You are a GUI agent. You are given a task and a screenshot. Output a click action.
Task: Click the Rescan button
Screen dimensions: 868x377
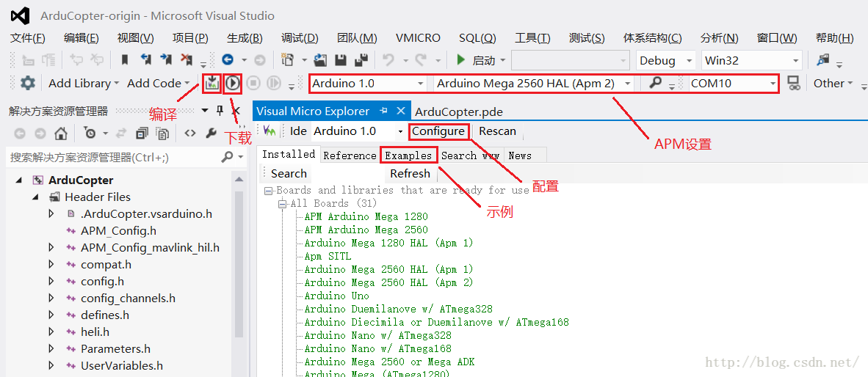coord(498,131)
